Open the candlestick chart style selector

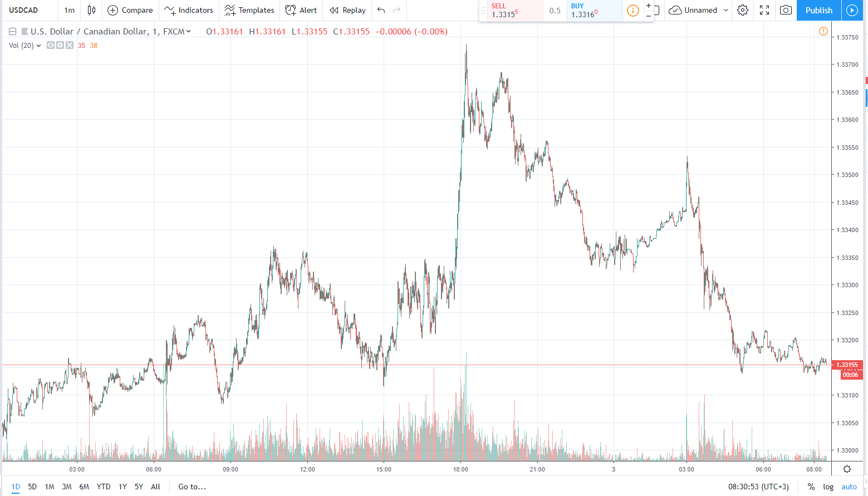[91, 10]
